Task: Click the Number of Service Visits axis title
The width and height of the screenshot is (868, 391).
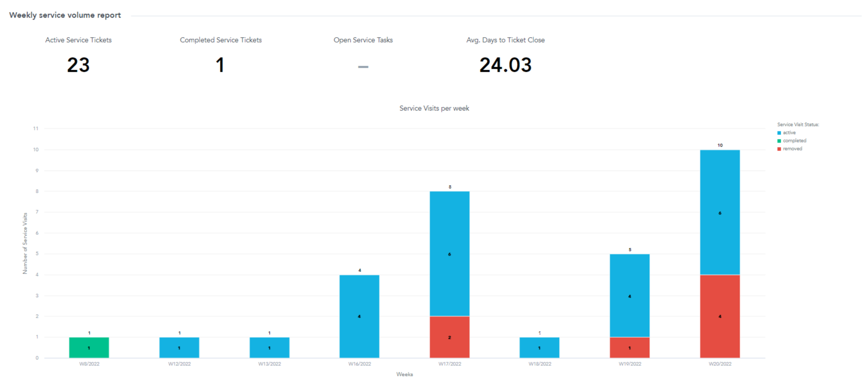Action: tap(25, 243)
